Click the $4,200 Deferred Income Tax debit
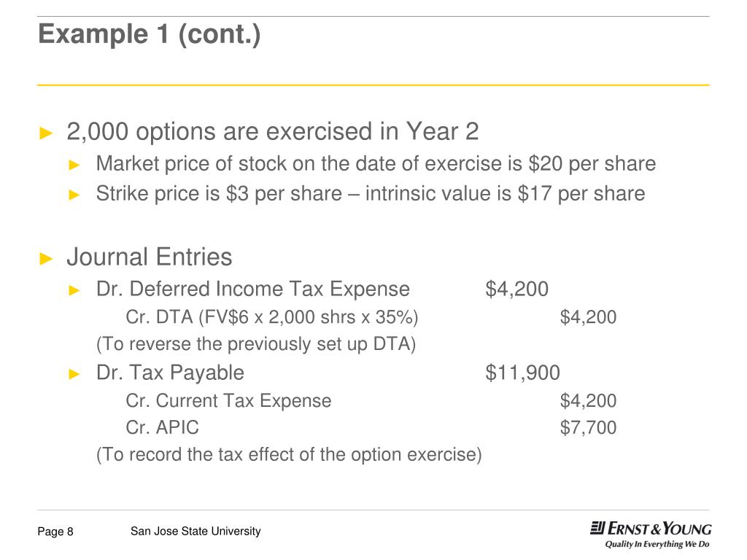This screenshot has width=747, height=560. [517, 289]
